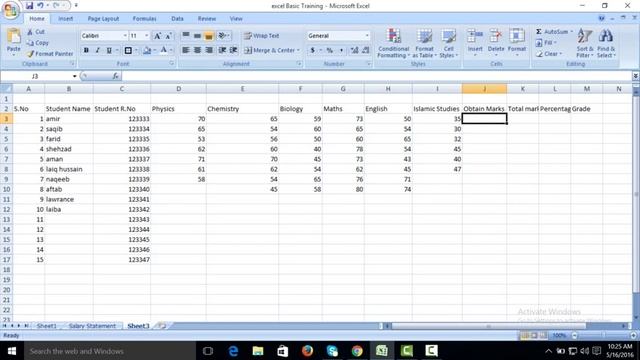Select all cells corner button
This screenshot has width=640, height=360.
coord(6,89)
